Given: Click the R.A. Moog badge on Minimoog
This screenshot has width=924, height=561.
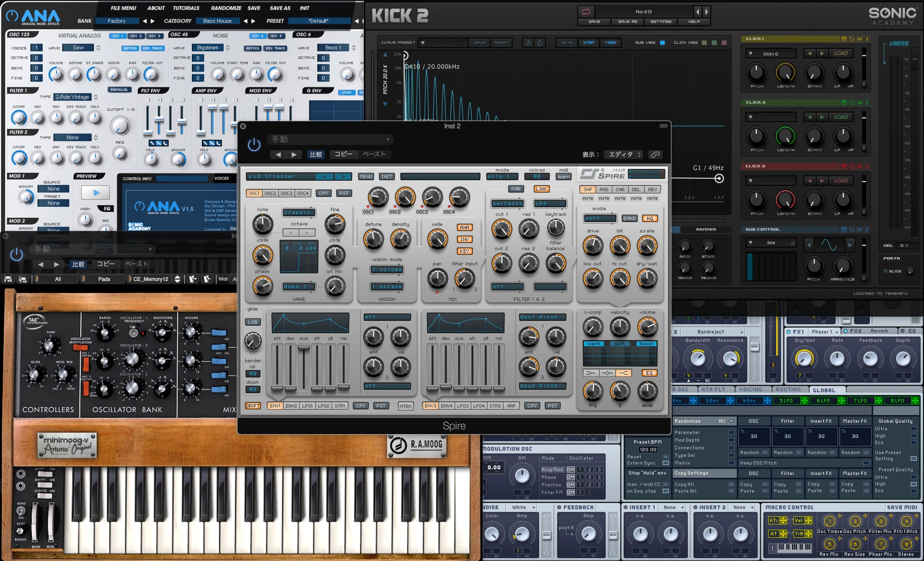Looking at the screenshot, I should coord(417,445).
